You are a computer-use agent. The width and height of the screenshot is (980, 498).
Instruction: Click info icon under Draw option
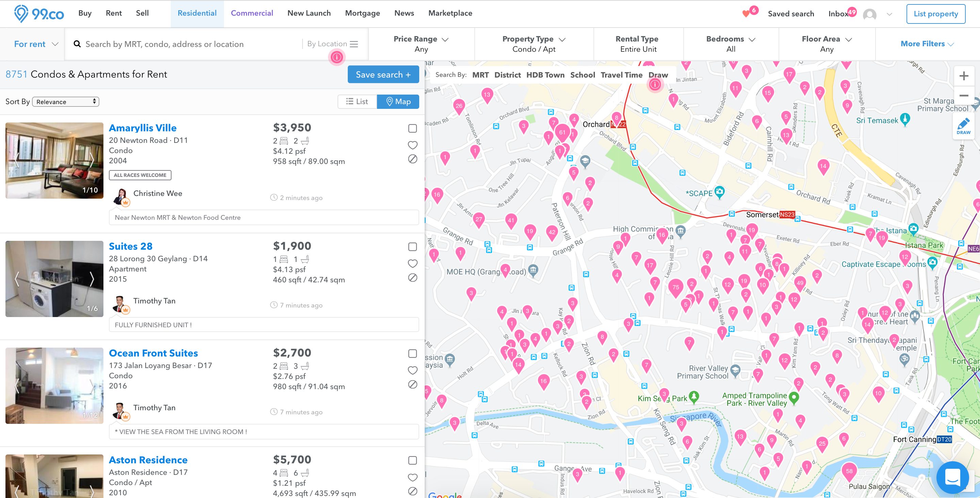coord(655,84)
